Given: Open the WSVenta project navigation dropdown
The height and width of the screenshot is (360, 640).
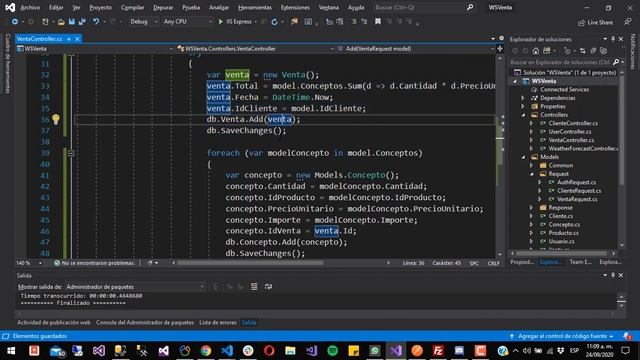Looking at the screenshot, I should pyautogui.click(x=95, y=49).
